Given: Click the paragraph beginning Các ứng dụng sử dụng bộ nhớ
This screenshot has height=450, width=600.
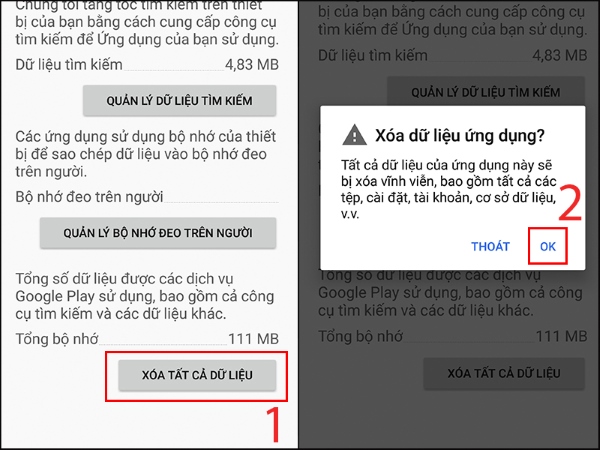Looking at the screenshot, I should tap(146, 154).
